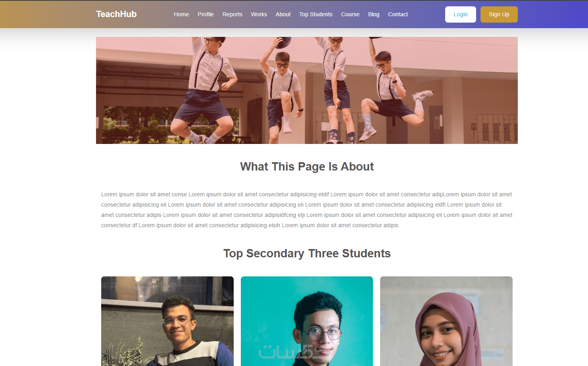This screenshot has width=588, height=366.
Task: Select the student wearing pink hijab photo
Action: (x=446, y=321)
